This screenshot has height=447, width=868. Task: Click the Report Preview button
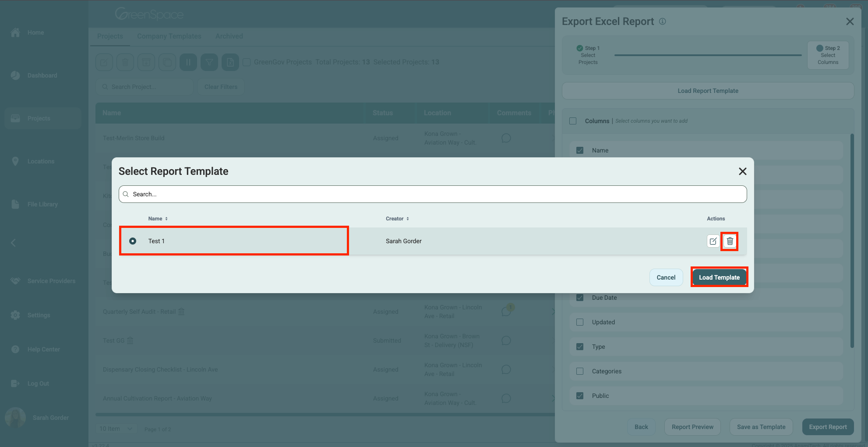692,427
